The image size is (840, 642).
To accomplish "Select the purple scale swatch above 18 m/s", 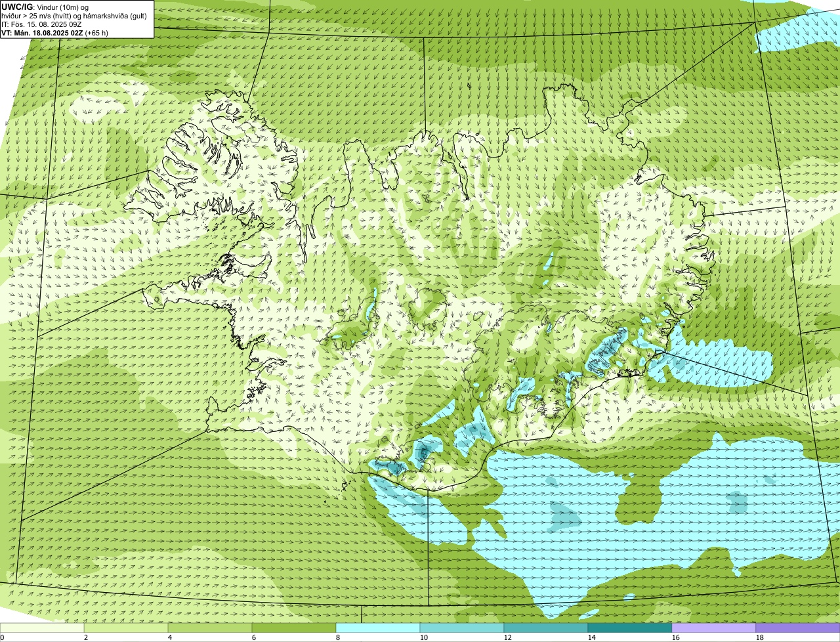I will (x=798, y=628).
